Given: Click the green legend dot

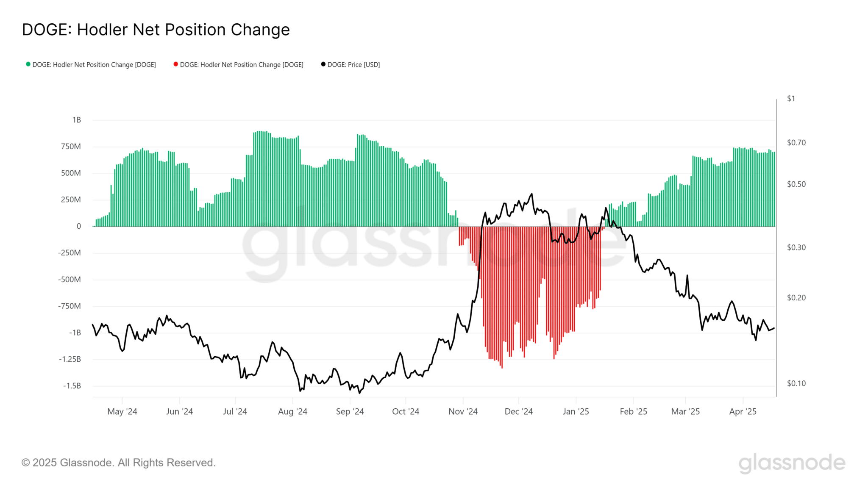Looking at the screenshot, I should pos(28,64).
